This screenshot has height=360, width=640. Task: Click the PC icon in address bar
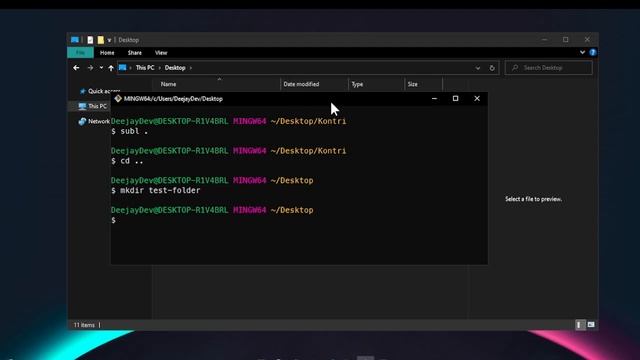coord(122,68)
